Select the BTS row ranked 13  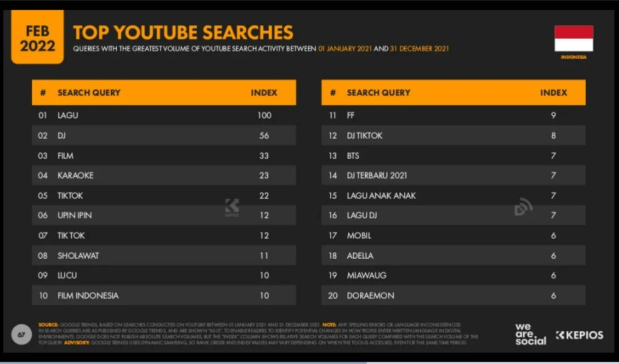(453, 155)
